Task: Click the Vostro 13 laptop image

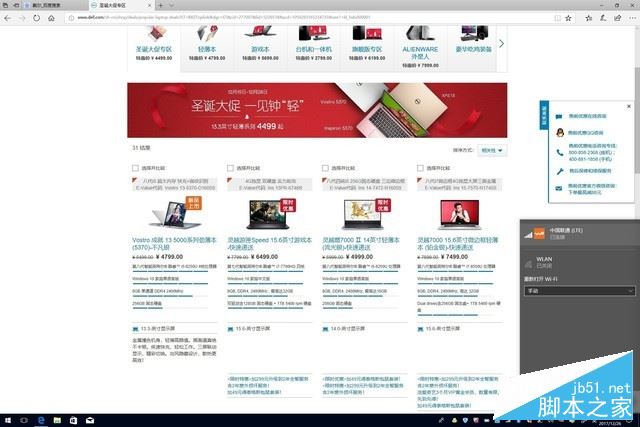Action: [176, 214]
